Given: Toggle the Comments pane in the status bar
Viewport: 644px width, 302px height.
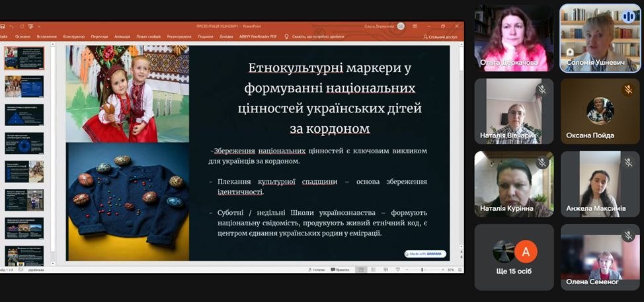Looking at the screenshot, I should point(339,270).
